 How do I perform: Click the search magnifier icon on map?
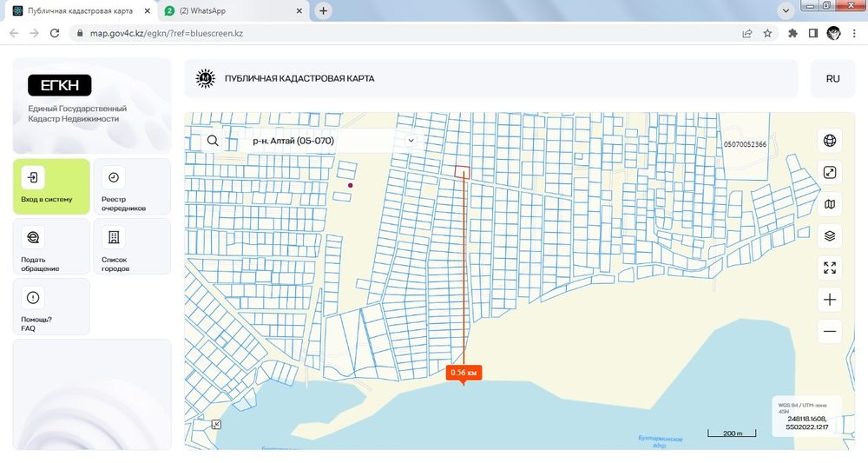[213, 141]
